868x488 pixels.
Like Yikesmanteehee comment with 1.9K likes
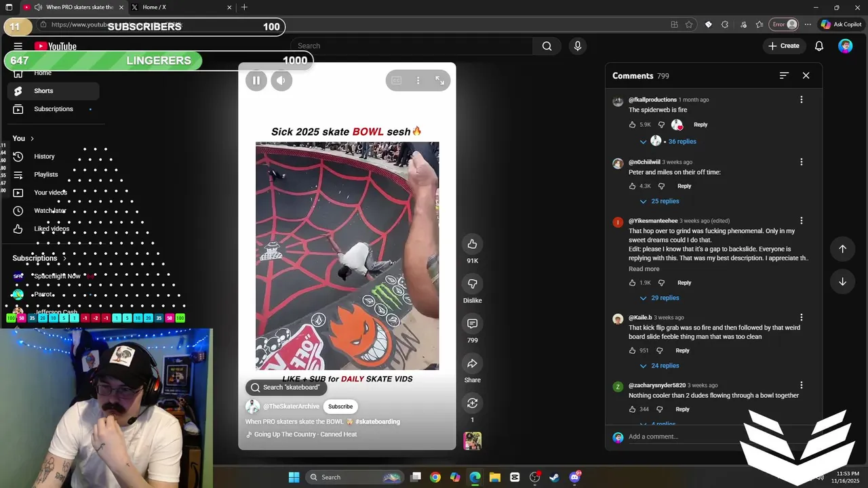coord(632,283)
